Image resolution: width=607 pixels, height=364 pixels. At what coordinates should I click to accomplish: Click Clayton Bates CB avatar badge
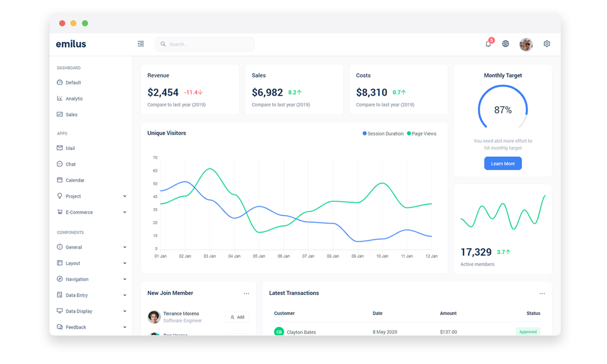pyautogui.click(x=279, y=332)
